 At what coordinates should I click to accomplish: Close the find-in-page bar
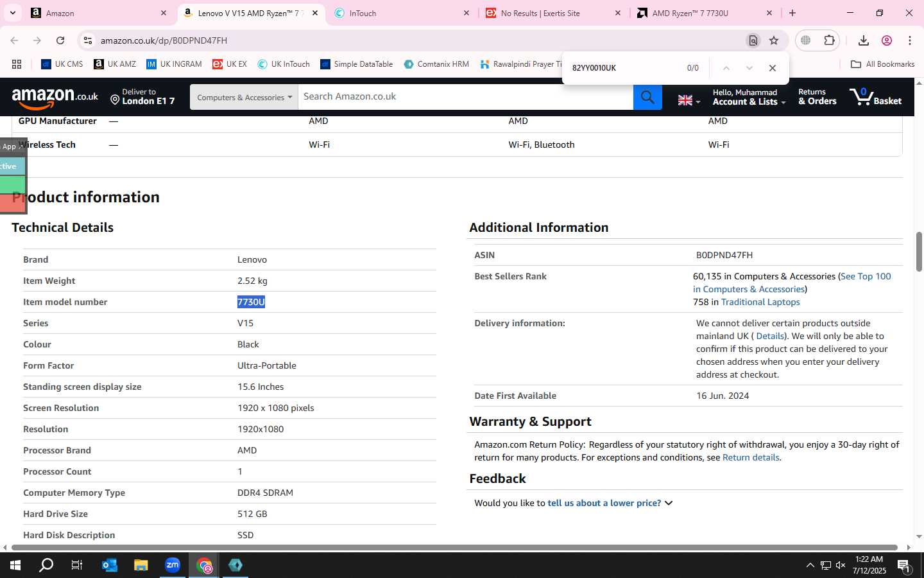click(x=773, y=68)
